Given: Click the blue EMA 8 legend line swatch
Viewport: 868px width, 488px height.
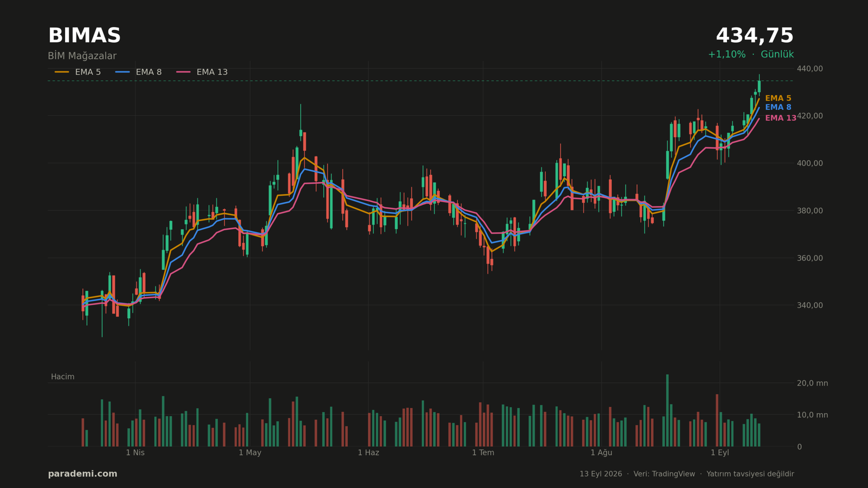Looking at the screenshot, I should pos(123,72).
